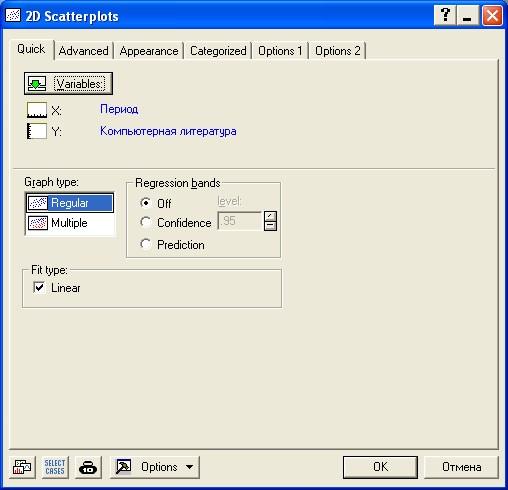Open the Options dropdown menu
This screenshot has height=490, width=508.
pyautogui.click(x=155, y=467)
